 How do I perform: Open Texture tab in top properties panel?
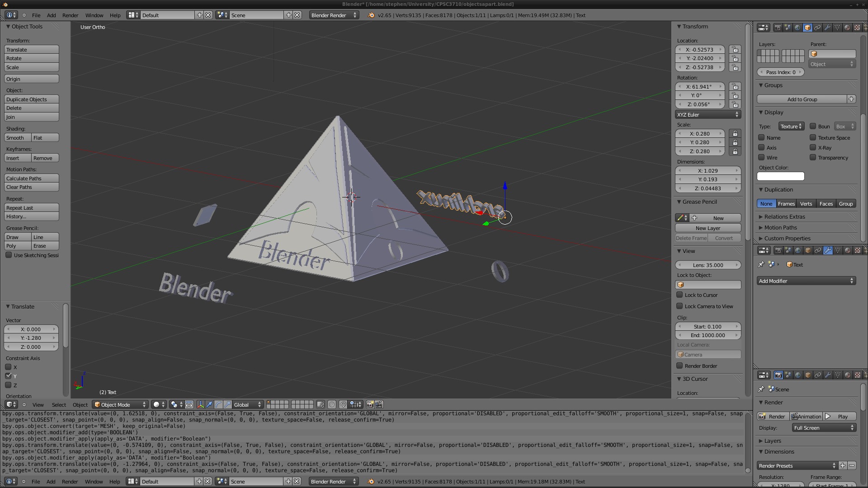click(x=857, y=28)
